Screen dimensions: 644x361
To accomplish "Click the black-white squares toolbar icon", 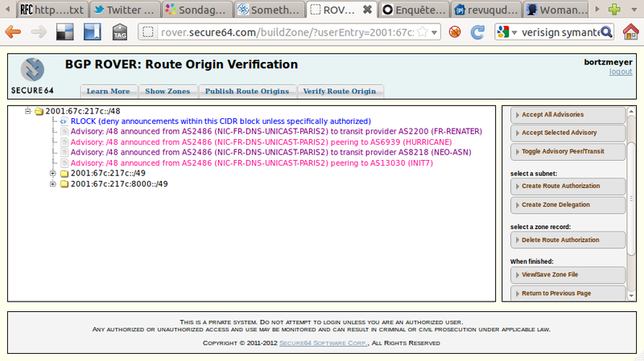I will [x=65, y=31].
